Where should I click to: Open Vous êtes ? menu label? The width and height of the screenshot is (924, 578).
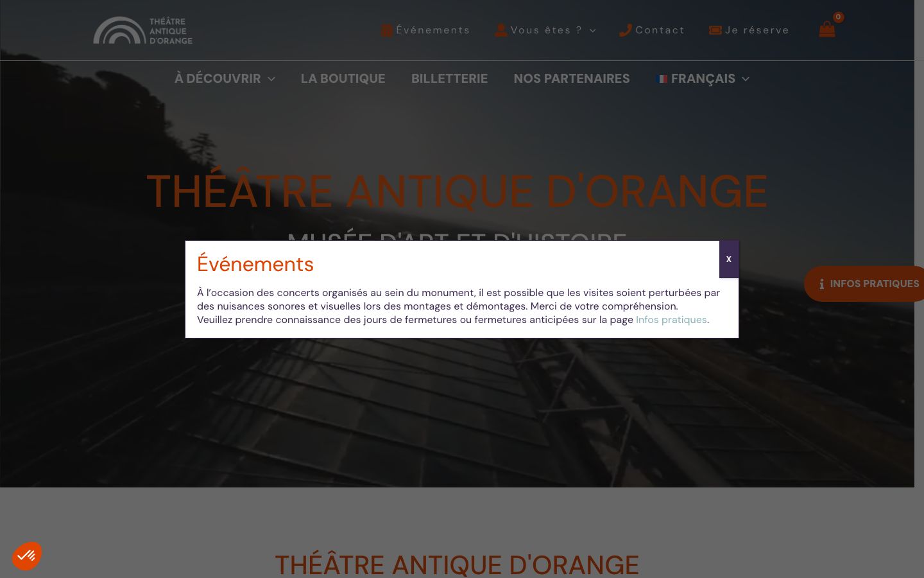coord(546,30)
